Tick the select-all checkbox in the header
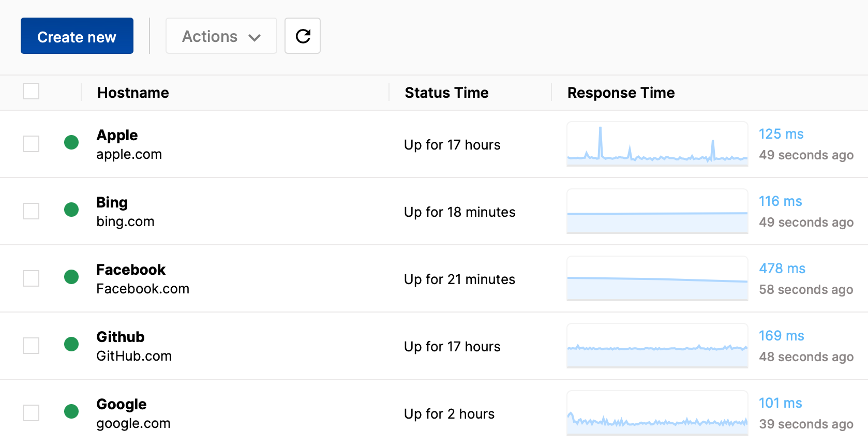868x445 pixels. (31, 91)
